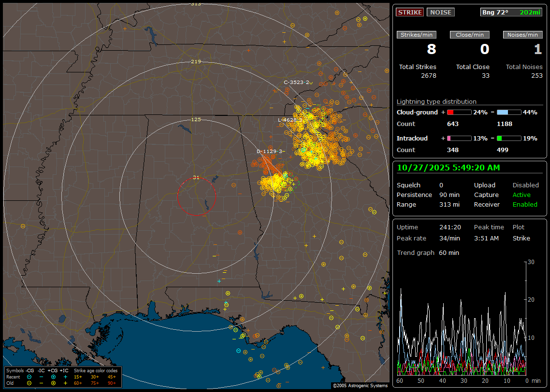Click the red STRIKE indicator button
550x392 pixels.
[410, 12]
